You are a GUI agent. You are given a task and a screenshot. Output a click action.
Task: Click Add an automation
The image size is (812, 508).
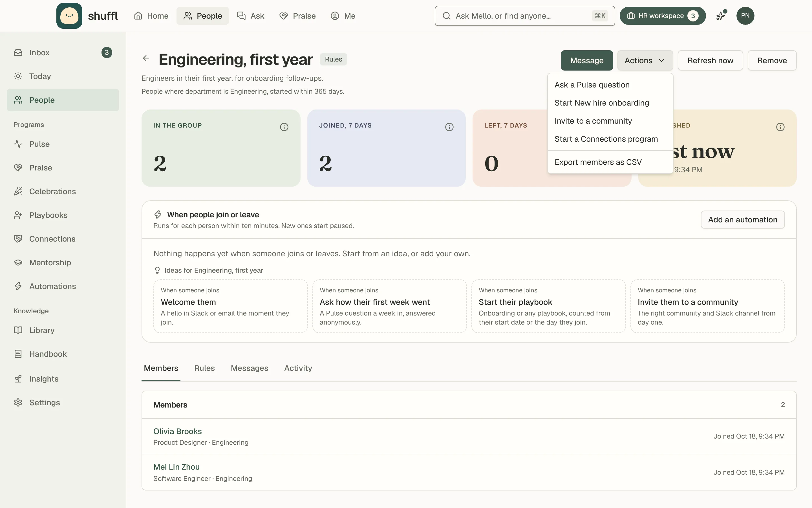tap(743, 220)
